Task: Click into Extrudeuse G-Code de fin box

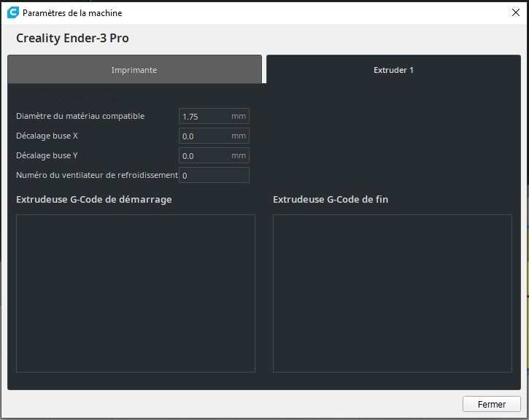Action: point(393,293)
